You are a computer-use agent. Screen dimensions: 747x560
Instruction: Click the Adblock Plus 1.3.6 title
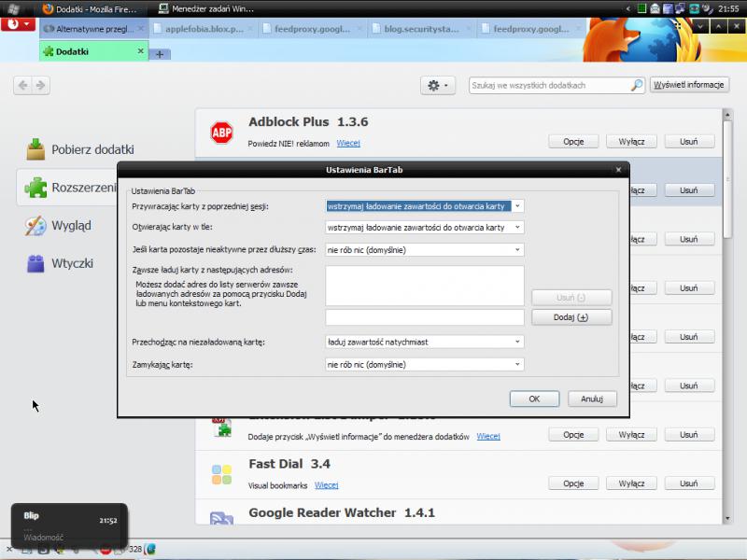[x=308, y=122]
